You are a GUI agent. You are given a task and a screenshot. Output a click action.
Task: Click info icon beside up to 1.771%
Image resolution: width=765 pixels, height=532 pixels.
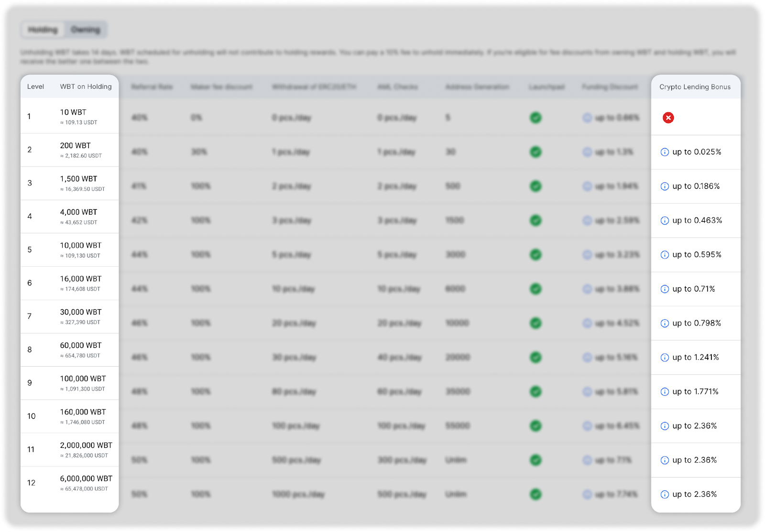click(664, 392)
